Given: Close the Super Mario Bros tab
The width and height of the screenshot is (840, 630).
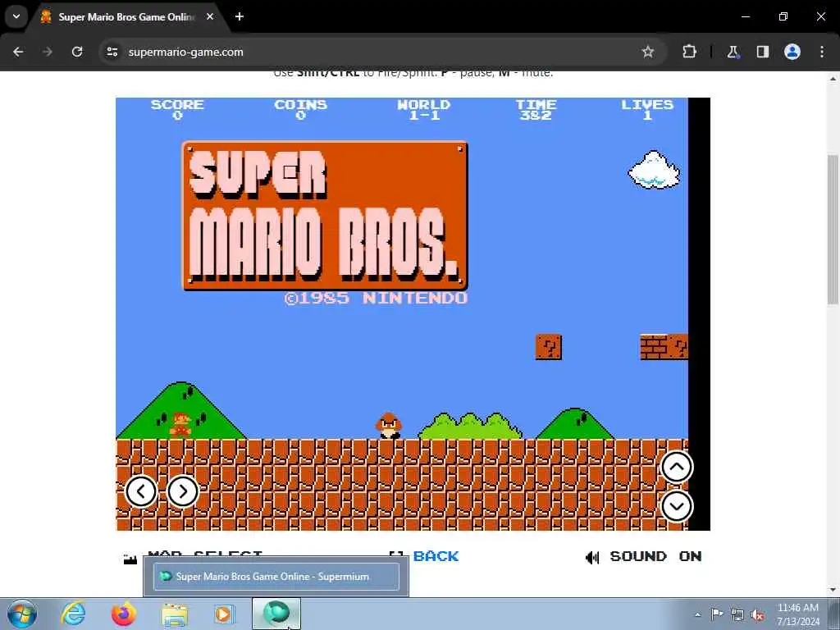Looking at the screenshot, I should pos(210,16).
